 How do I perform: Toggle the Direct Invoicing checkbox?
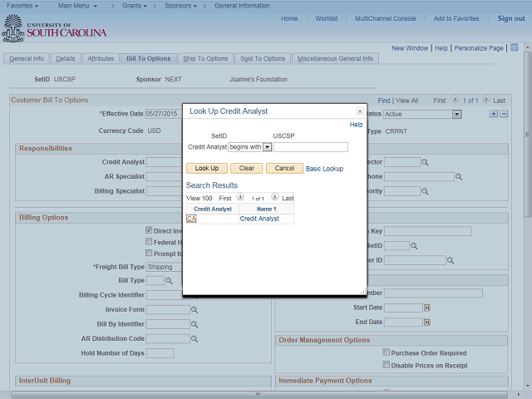[x=149, y=230]
